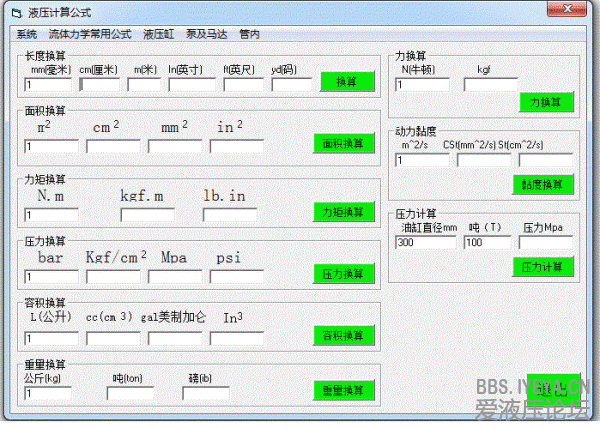The height and width of the screenshot is (428, 600).
Task: Select the 吨(T) field in 压力计算
Action: (x=487, y=243)
